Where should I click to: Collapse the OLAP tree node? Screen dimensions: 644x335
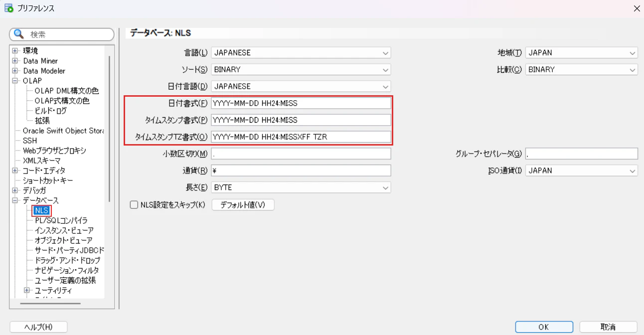[x=15, y=81]
